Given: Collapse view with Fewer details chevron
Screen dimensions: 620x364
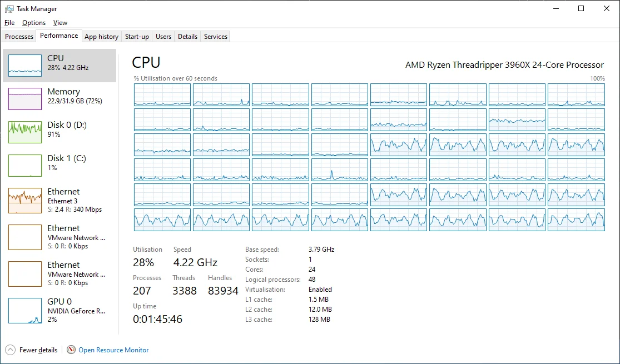Looking at the screenshot, I should [10, 350].
